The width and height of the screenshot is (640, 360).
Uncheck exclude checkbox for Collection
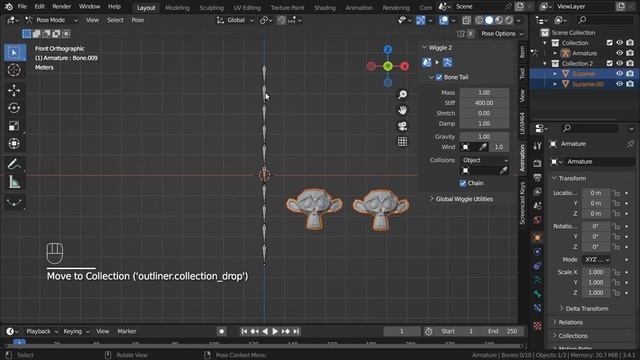click(609, 42)
